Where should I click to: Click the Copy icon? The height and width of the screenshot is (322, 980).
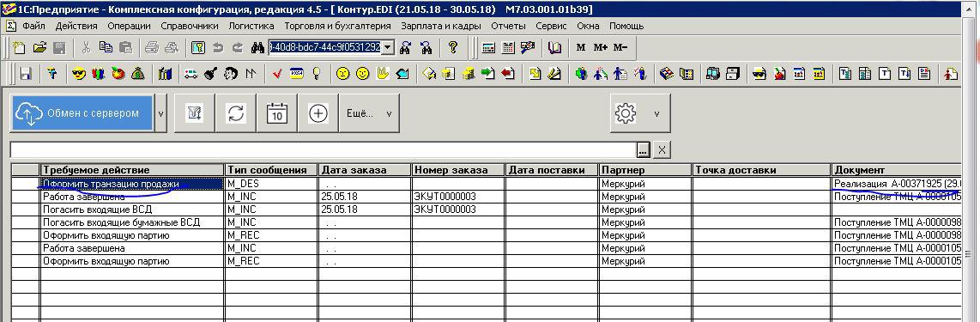click(x=106, y=47)
